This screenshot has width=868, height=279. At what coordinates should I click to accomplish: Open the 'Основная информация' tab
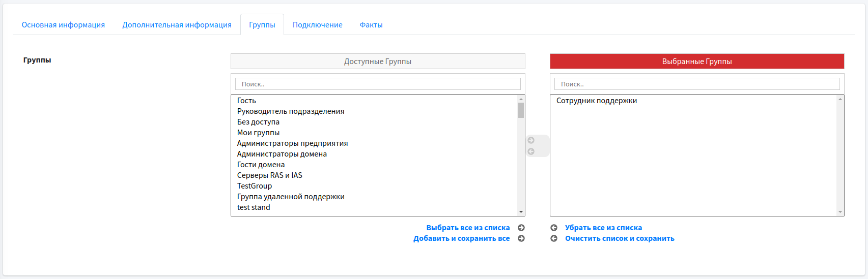point(63,25)
